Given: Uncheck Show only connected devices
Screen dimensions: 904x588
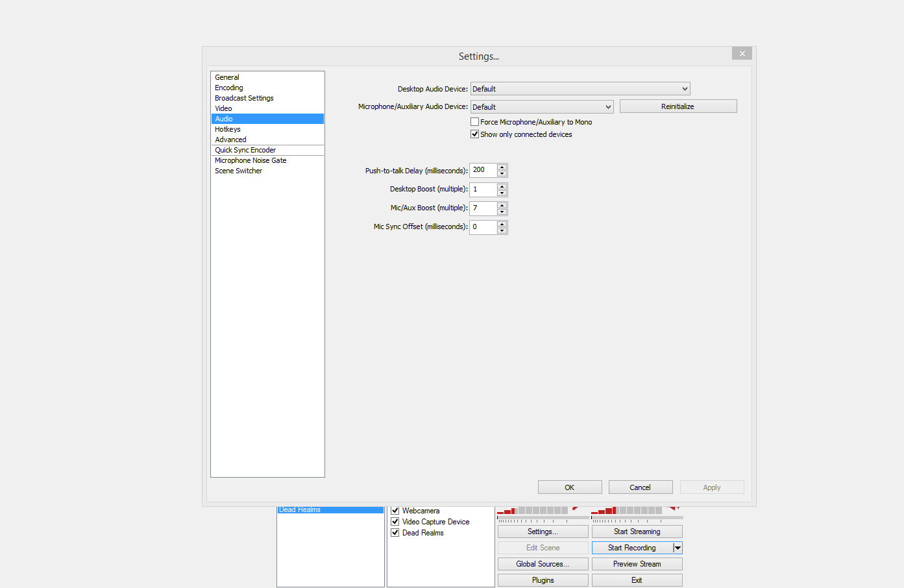Looking at the screenshot, I should pyautogui.click(x=475, y=134).
